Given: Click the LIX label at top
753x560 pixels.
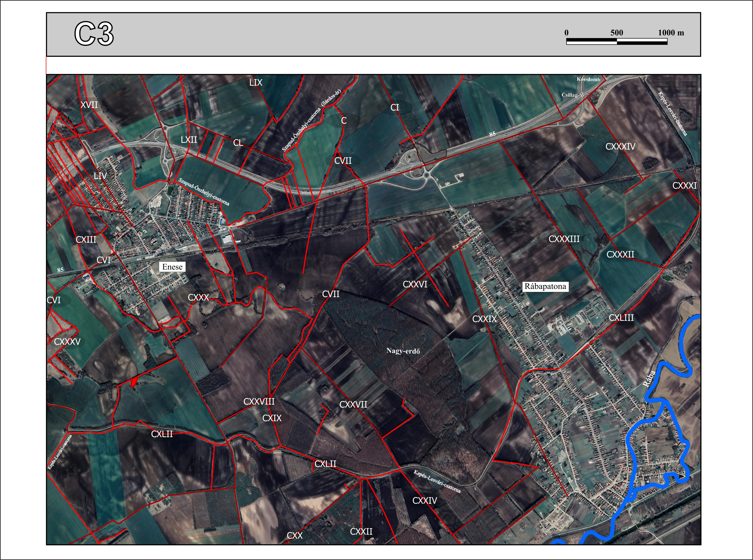Looking at the screenshot, I should tap(256, 83).
